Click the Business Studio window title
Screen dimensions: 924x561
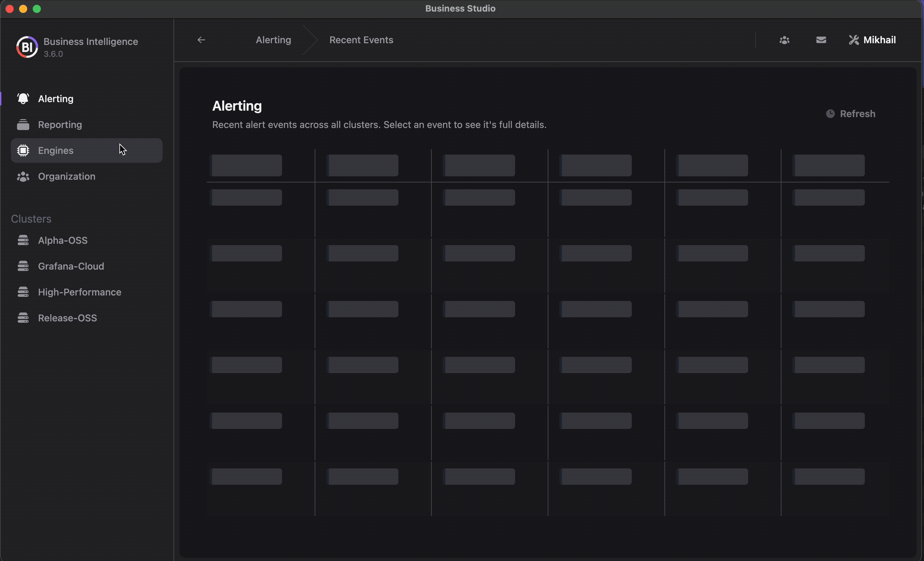[x=460, y=9]
